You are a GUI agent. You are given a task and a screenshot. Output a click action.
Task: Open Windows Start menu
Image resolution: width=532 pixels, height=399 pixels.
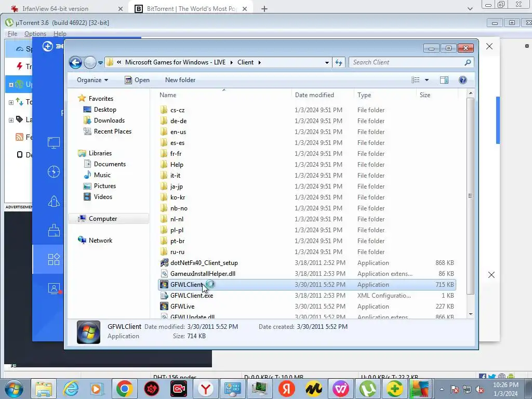coord(14,389)
